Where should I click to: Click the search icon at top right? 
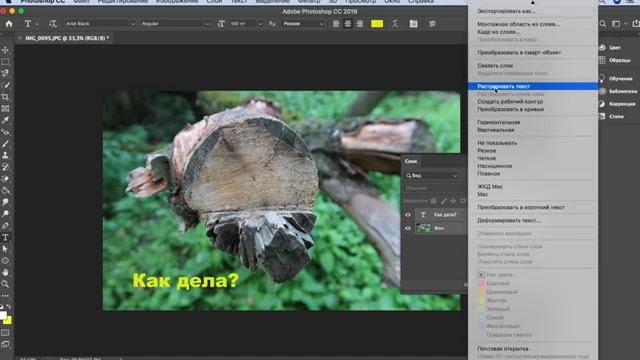602,24
